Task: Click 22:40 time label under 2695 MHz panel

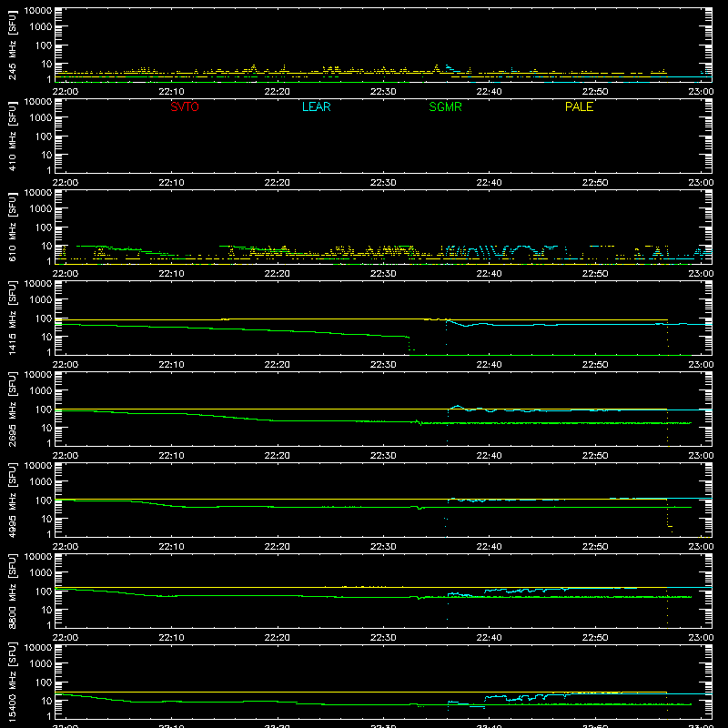Action: pyautogui.click(x=489, y=456)
